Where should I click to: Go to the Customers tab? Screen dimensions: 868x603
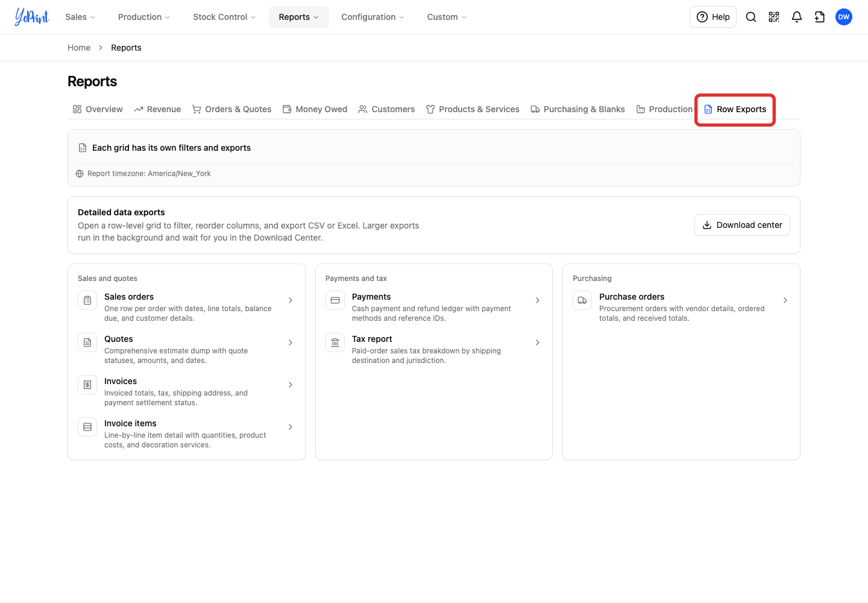pyautogui.click(x=386, y=109)
